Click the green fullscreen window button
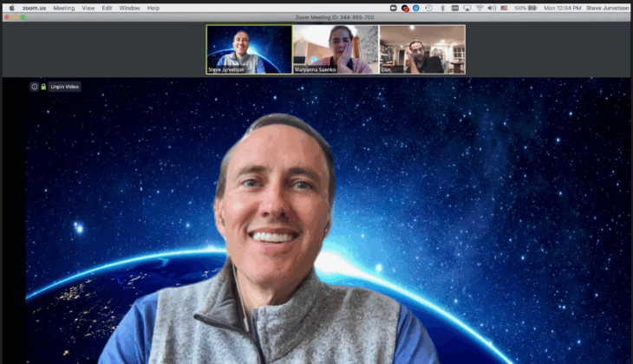Image resolution: width=633 pixels, height=364 pixels. [23, 17]
